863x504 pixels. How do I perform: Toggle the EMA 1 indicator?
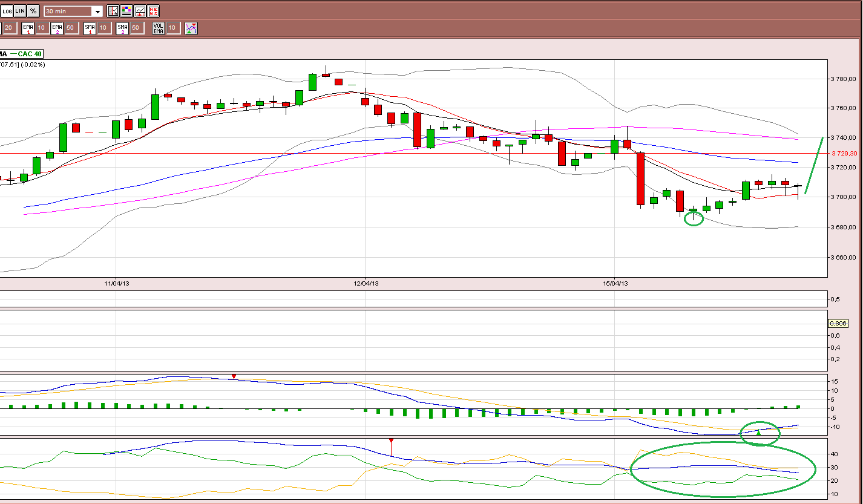(x=28, y=28)
